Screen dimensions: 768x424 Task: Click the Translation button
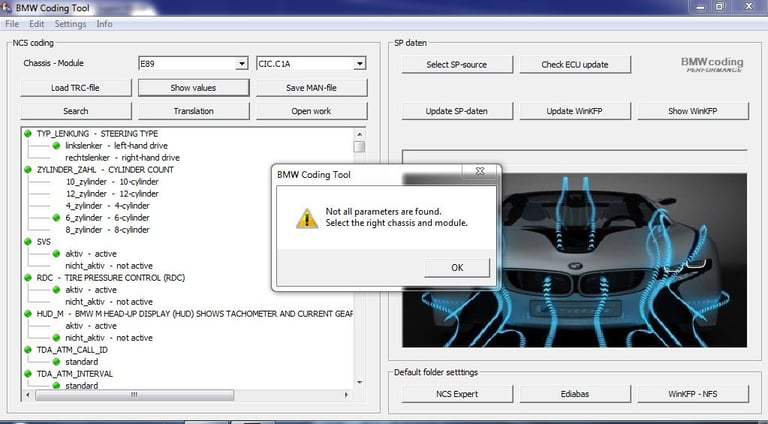point(193,111)
